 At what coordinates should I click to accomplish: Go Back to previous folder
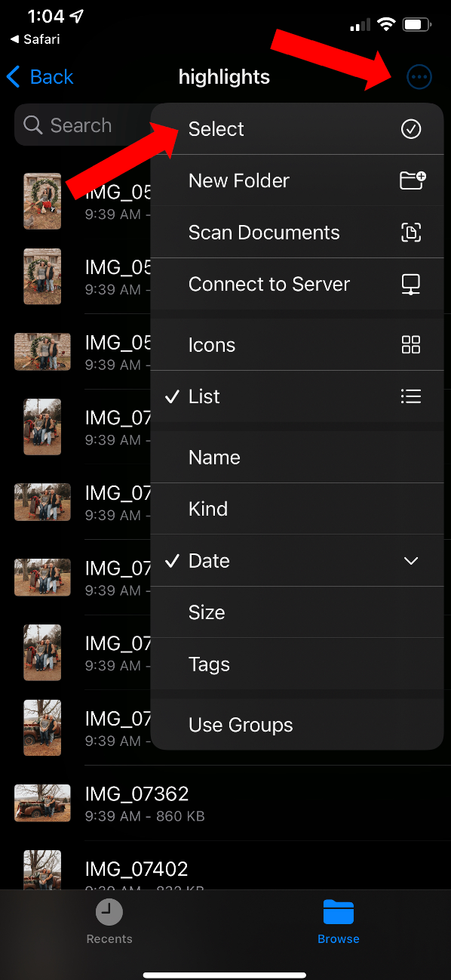click(40, 77)
